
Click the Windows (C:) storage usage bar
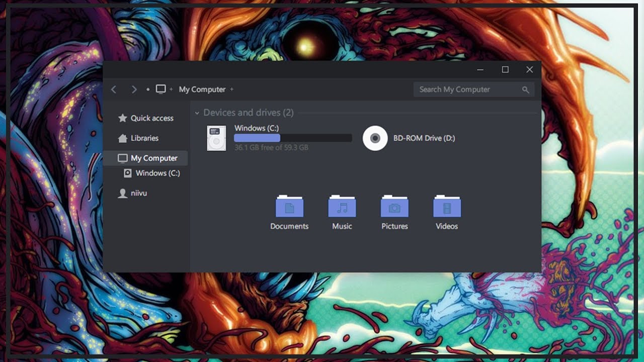(293, 138)
